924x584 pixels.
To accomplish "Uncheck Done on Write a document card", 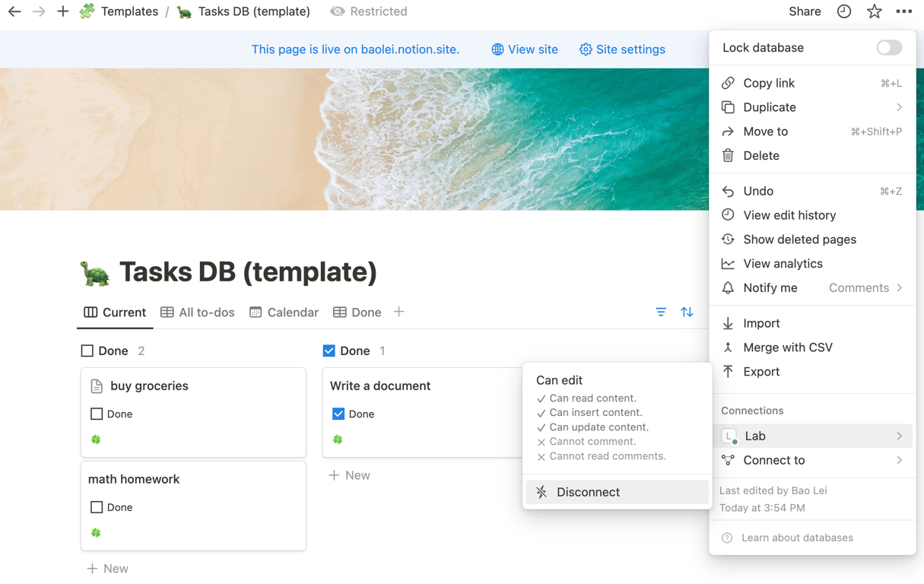I will [338, 414].
